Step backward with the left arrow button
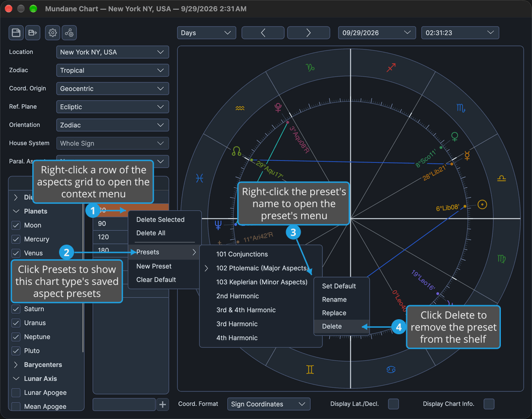The width and height of the screenshot is (532, 419). point(263,33)
